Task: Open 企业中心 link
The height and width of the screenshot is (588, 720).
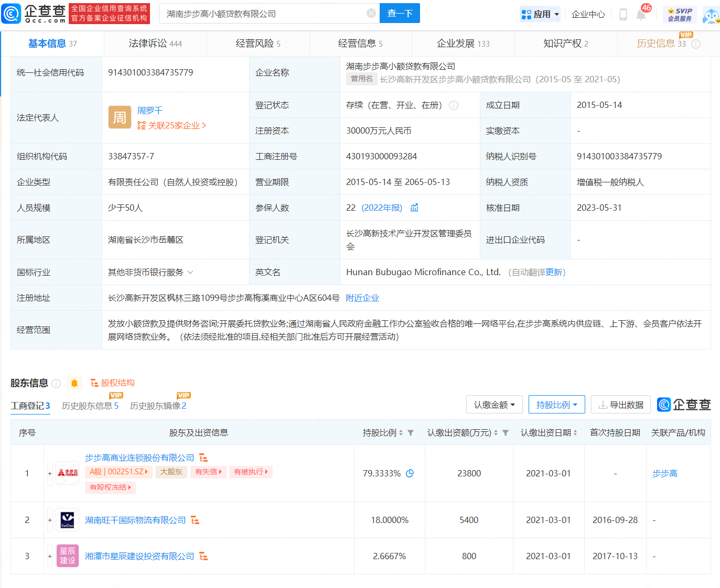Action: pos(588,14)
